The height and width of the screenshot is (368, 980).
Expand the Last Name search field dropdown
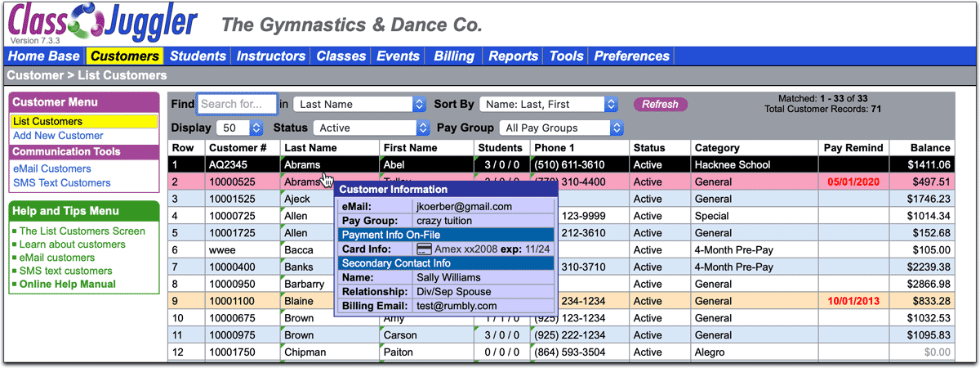360,105
